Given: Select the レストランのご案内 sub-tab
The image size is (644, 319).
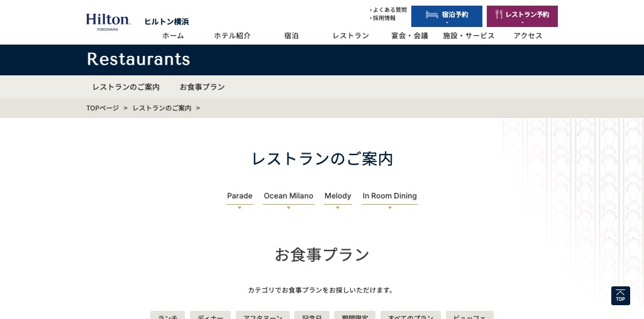Looking at the screenshot, I should click(x=126, y=87).
